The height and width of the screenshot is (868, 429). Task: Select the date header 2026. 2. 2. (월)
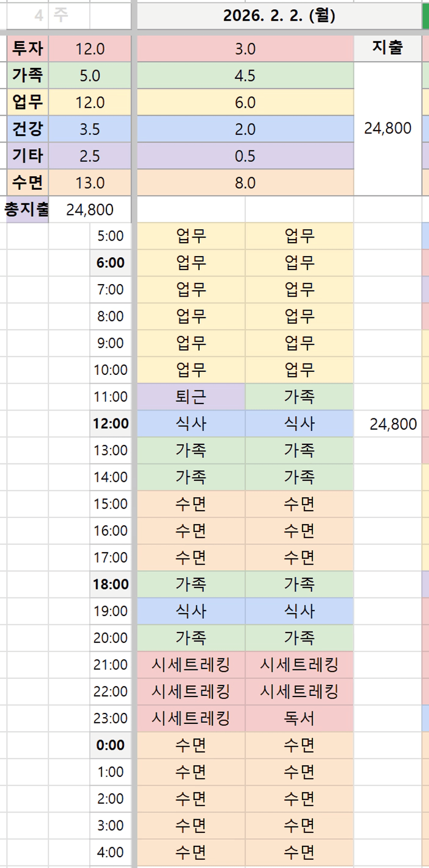pos(279,16)
